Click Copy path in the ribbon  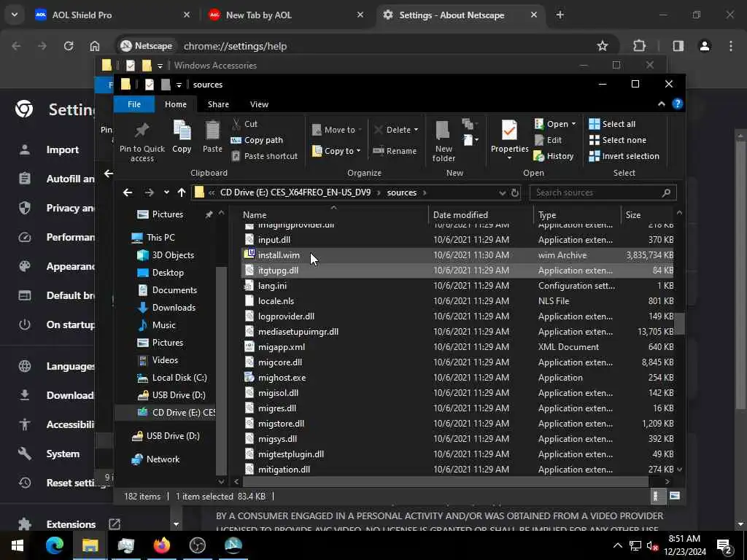(x=258, y=140)
